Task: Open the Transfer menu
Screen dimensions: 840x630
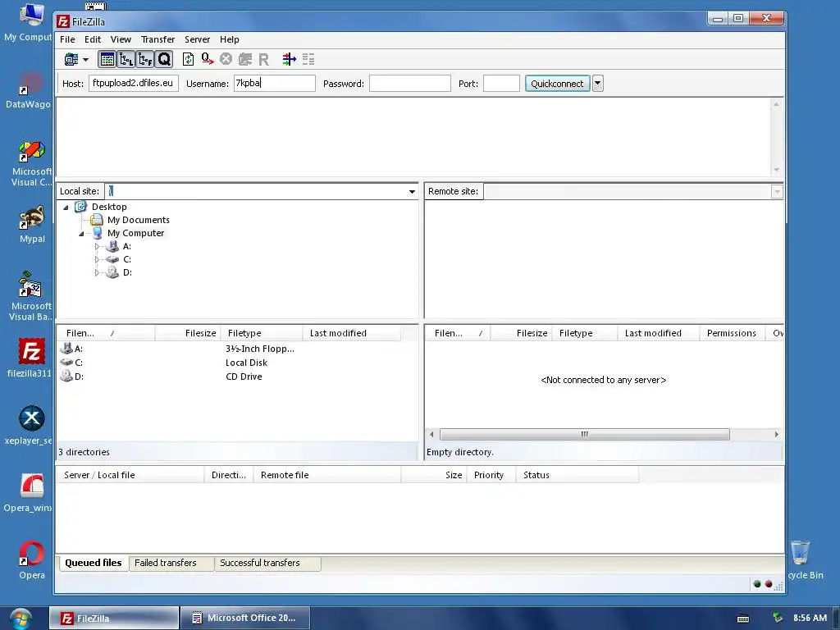Action: (x=157, y=39)
